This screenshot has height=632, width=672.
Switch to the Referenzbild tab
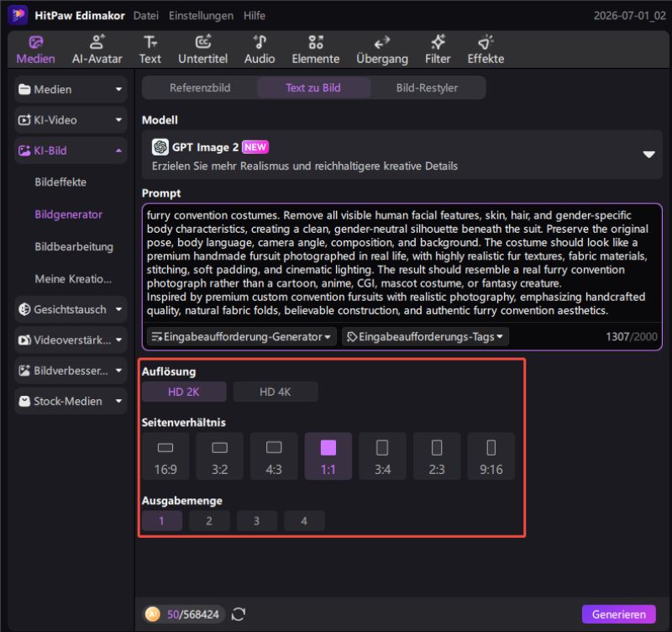[200, 88]
